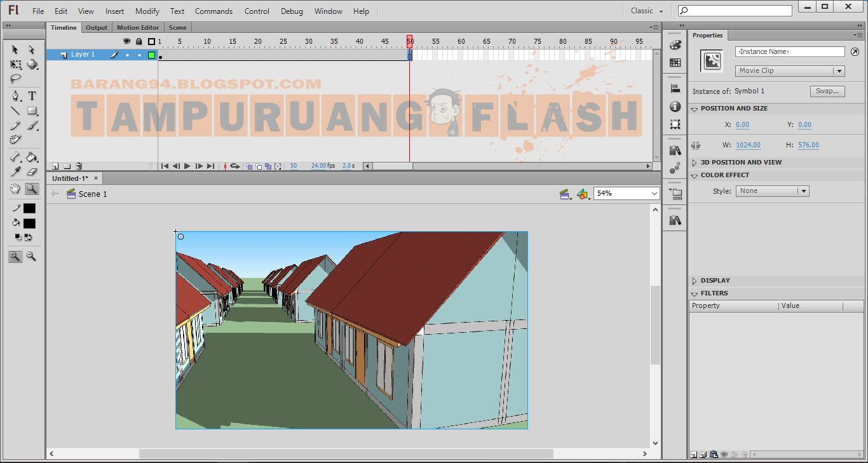Viewport: 868px width, 463px height.
Task: Select the Selection (black arrow) tool
Action: (15, 50)
